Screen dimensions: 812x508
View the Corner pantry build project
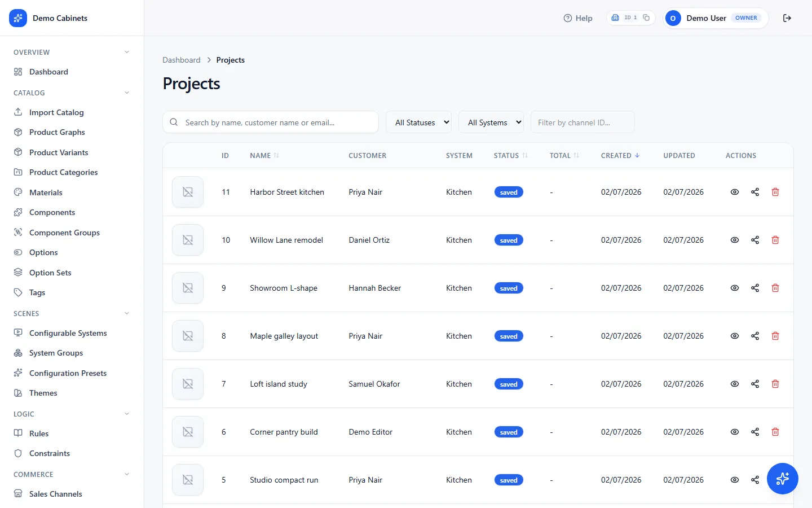click(x=735, y=432)
